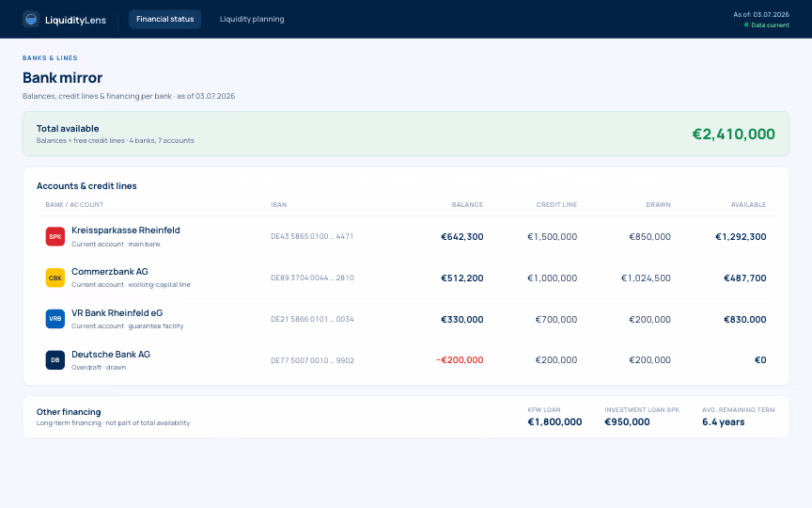812x508 pixels.
Task: Click the €1,500,000 credit line value
Action: coord(552,237)
